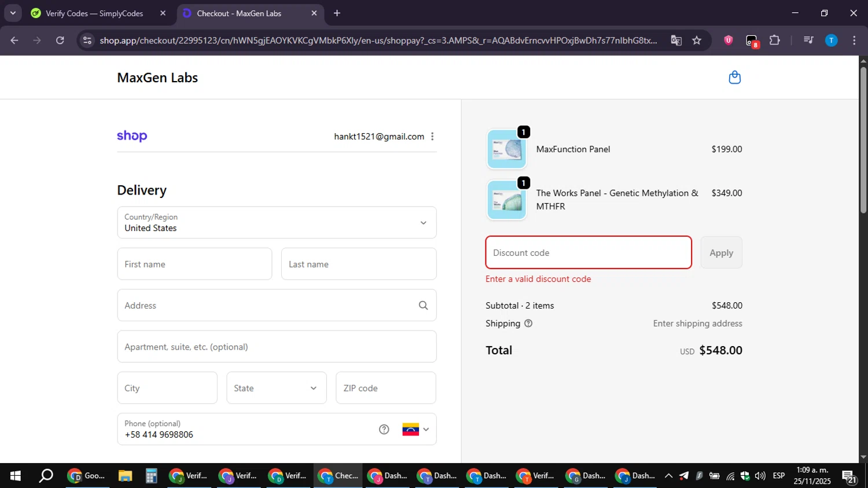
Task: Click the ESP language indicator
Action: [x=779, y=476]
